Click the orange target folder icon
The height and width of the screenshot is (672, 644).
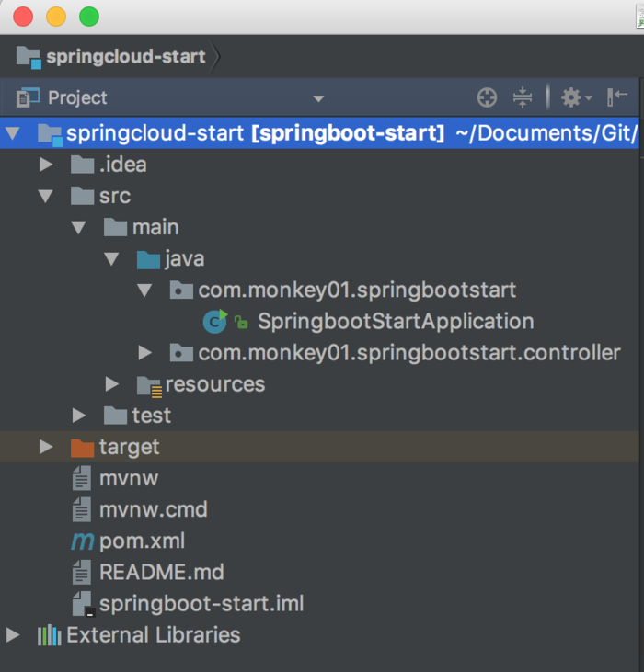coord(82,448)
